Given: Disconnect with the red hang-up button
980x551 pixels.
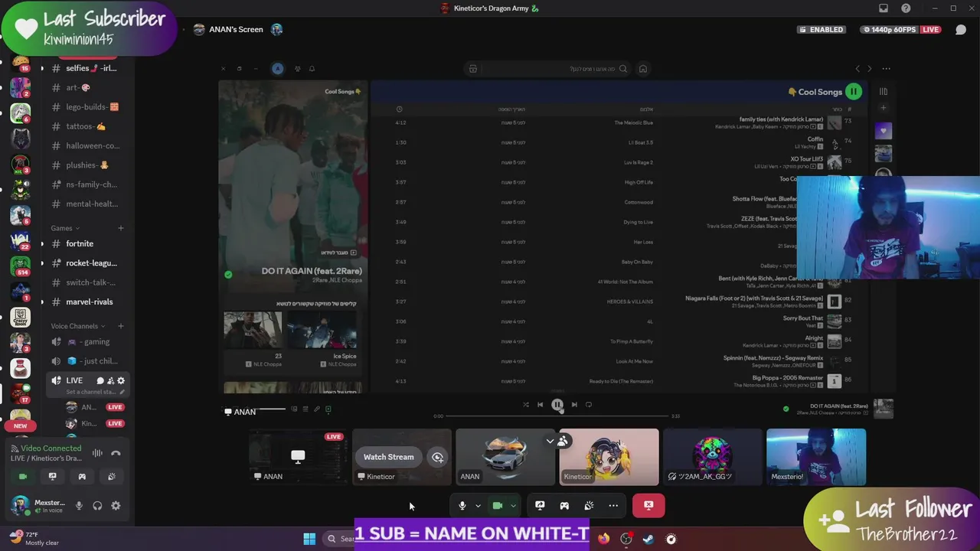Looking at the screenshot, I should [x=648, y=505].
